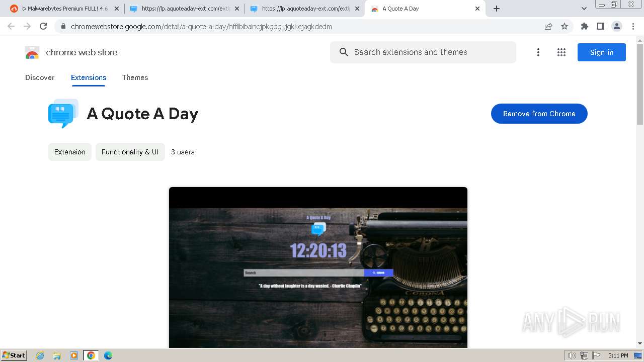The image size is (644, 362).
Task: Toggle the browser side panel
Action: click(x=600, y=27)
